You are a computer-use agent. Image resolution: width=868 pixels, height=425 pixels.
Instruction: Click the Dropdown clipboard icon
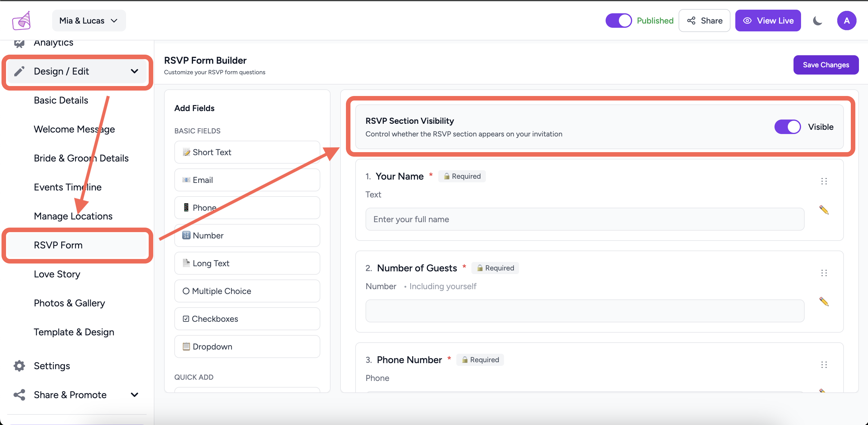point(186,347)
